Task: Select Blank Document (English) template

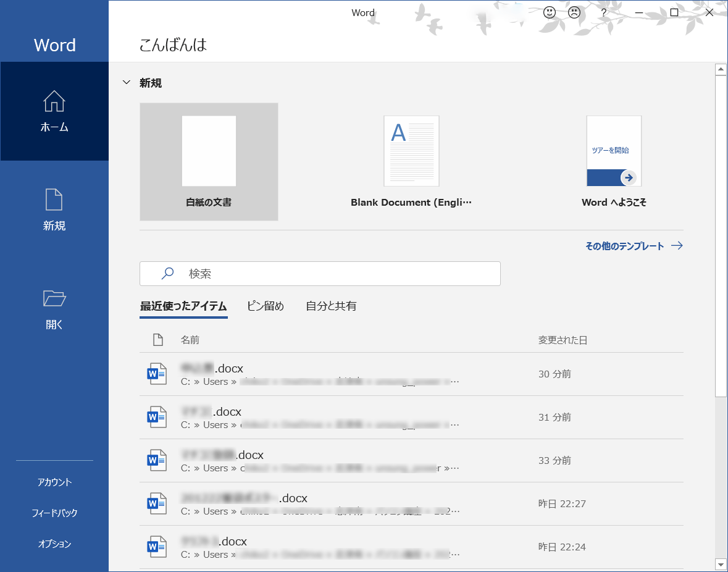Action: [x=411, y=162]
